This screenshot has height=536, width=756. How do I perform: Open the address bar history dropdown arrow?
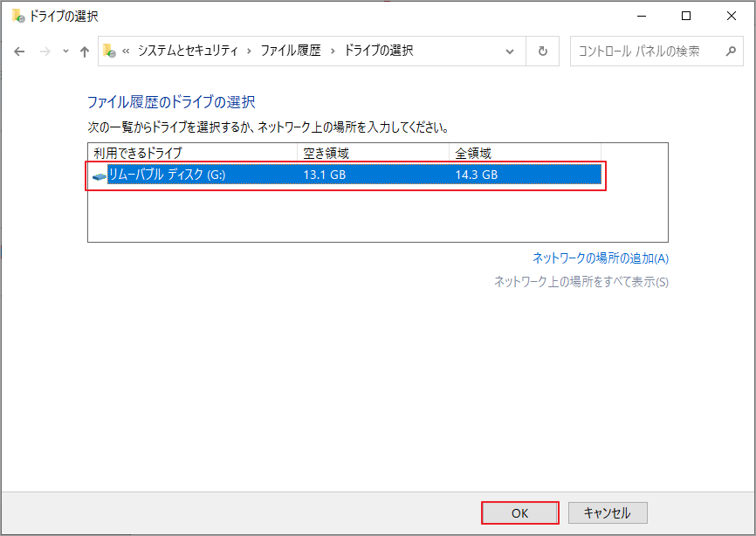511,51
